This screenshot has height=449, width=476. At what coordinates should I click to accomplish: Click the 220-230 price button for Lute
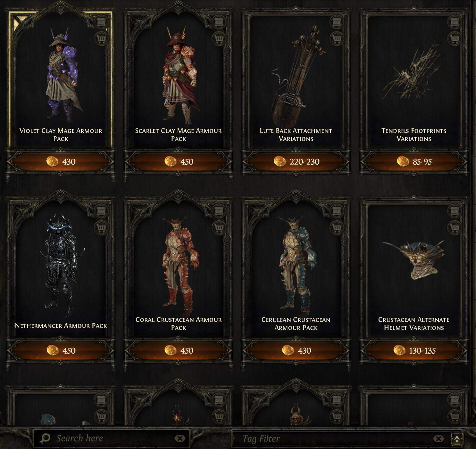296,162
